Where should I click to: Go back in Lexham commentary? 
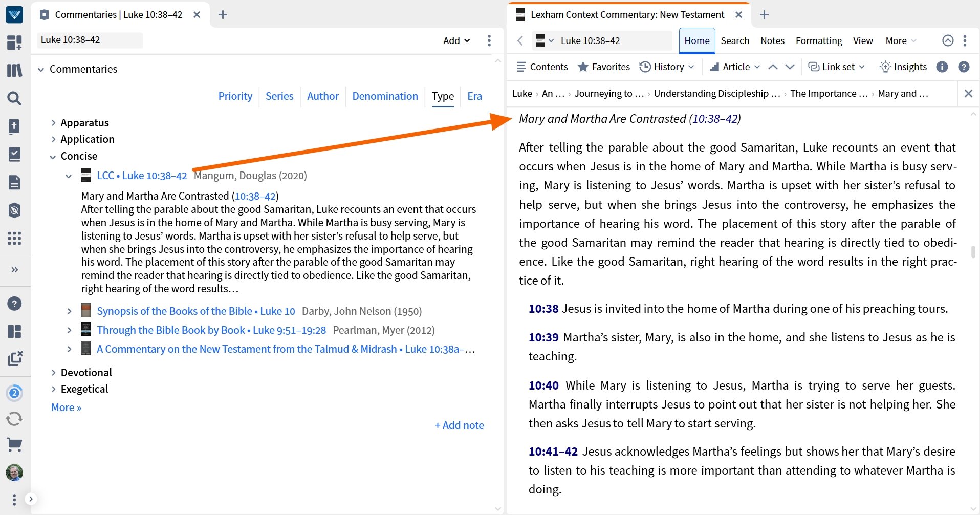coord(520,40)
